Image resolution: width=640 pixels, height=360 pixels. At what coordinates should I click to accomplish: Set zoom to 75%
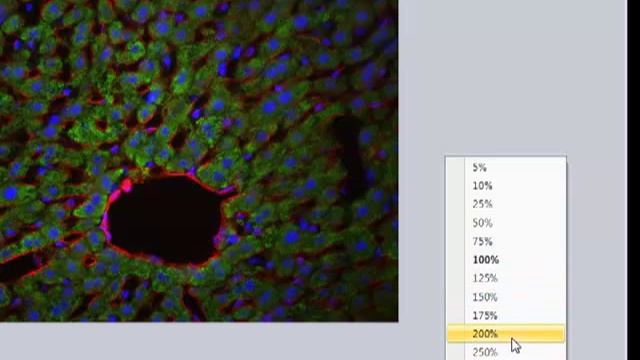pyautogui.click(x=506, y=241)
